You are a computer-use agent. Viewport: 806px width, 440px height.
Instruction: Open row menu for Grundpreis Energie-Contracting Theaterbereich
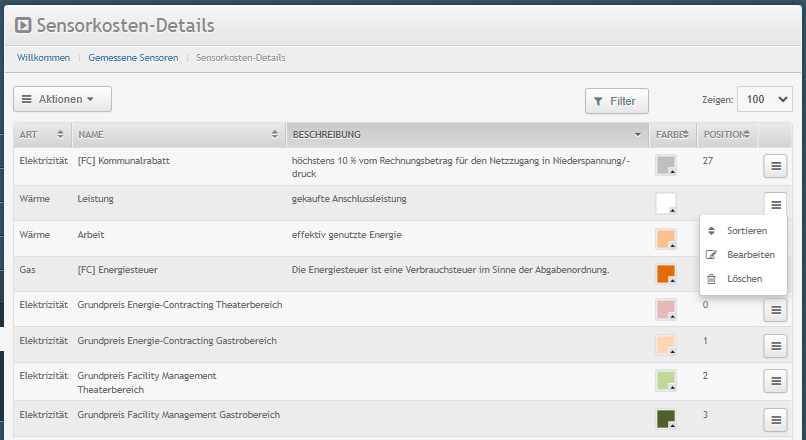click(x=775, y=310)
